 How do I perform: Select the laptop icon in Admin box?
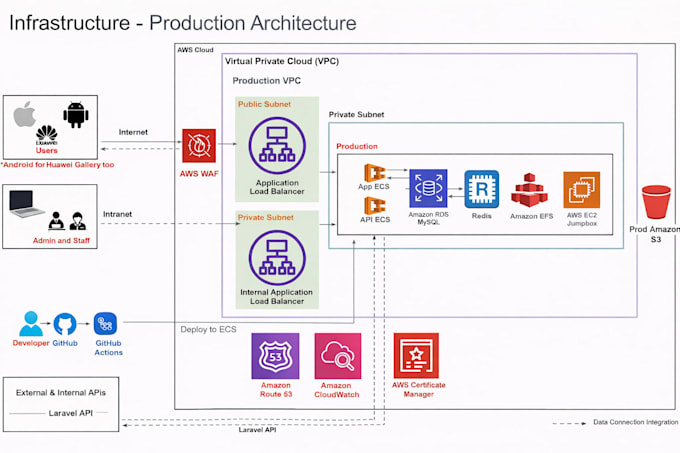[26, 204]
